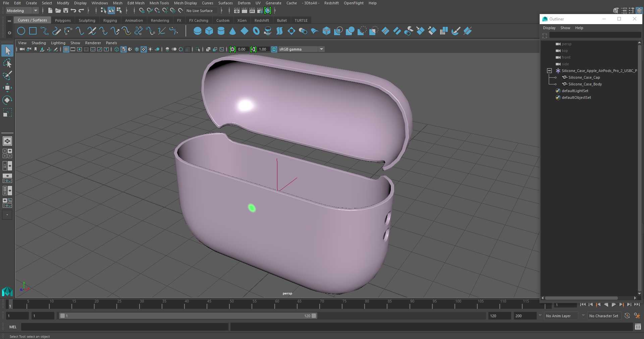
Task: Click the IPR render icon
Action: [252, 11]
